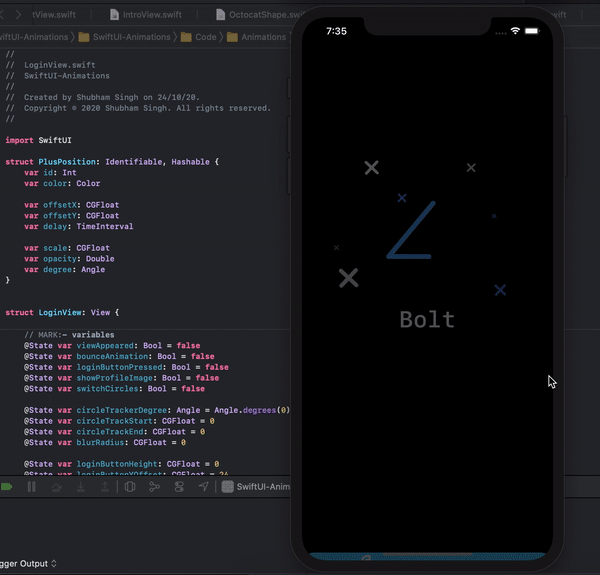
Task: Pause program execution in the debug bar
Action: point(31,487)
